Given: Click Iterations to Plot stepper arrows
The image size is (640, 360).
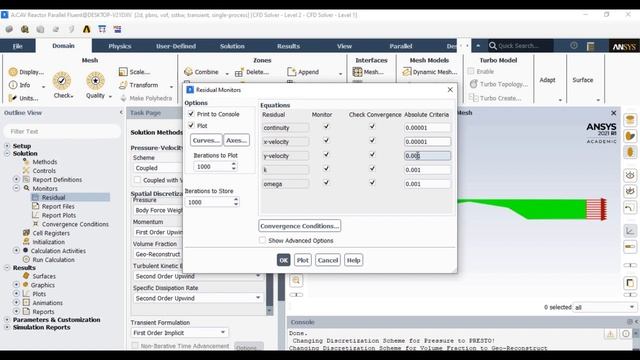Looking at the screenshot, I should click(x=234, y=167).
